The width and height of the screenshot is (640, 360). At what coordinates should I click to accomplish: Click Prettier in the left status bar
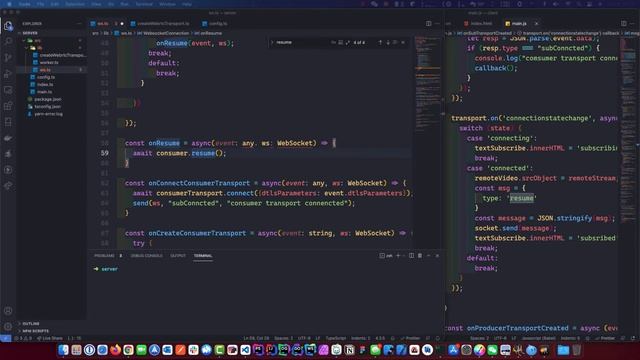410,338
